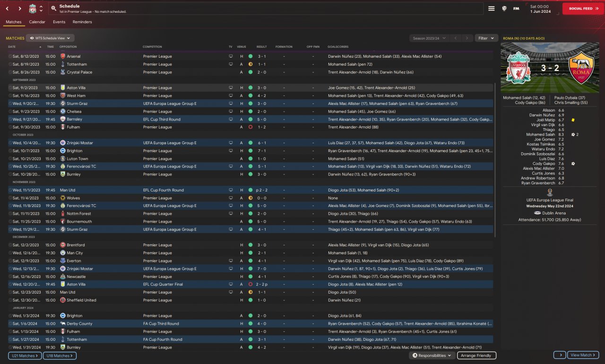
Task: Switch to the Calendar tab
Action: coord(37,22)
